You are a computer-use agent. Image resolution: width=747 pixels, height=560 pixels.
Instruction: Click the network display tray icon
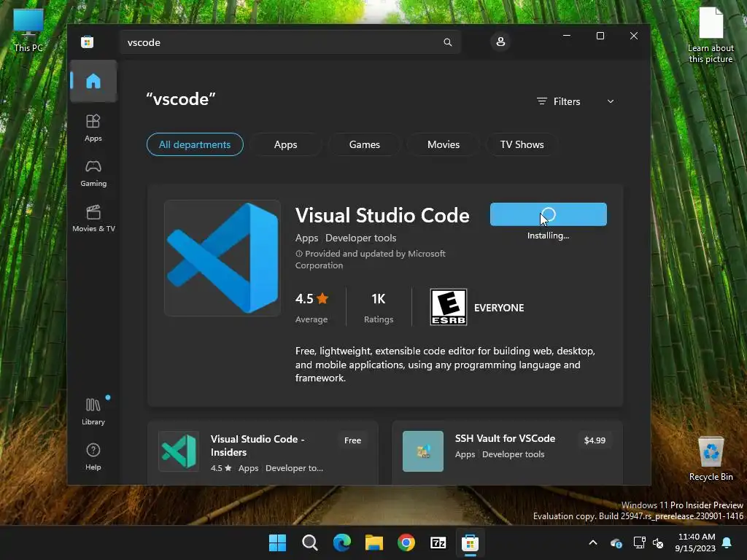(639, 542)
